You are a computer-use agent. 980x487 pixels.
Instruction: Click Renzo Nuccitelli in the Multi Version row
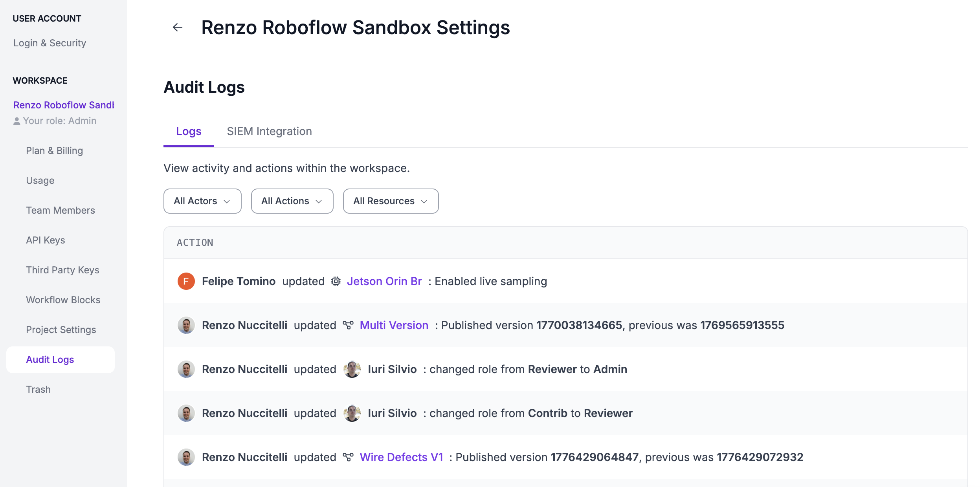[244, 325]
